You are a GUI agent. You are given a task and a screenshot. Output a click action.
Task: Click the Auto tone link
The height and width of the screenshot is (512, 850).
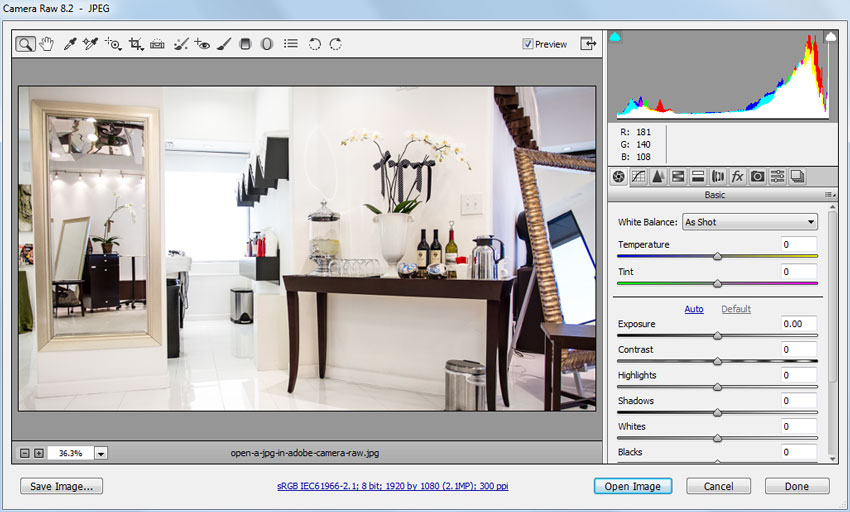[693, 309]
